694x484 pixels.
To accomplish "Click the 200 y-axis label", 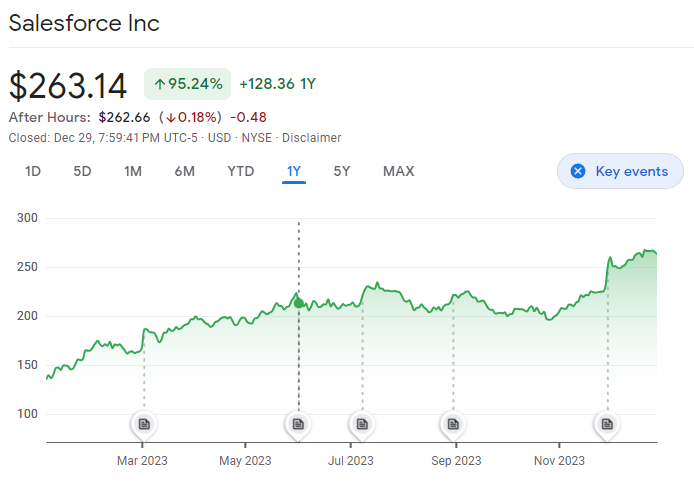I will pos(27,316).
